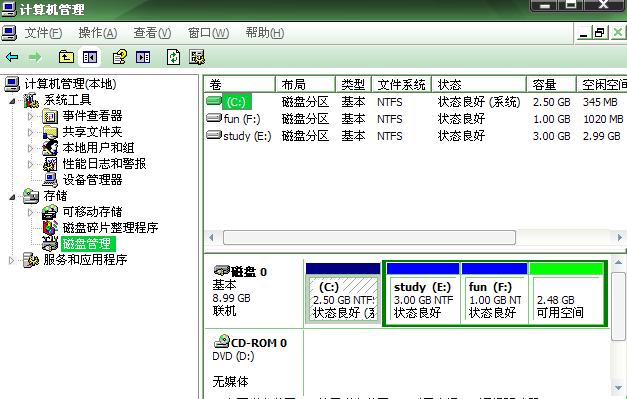
Task: Click the Storage (存储) tree icon
Action: pyautogui.click(x=31, y=196)
